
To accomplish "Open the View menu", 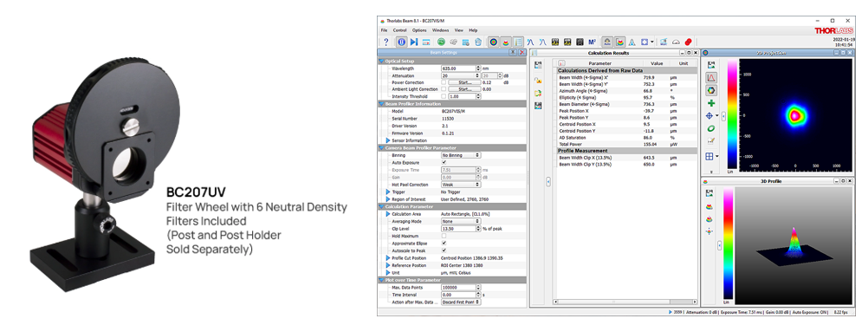I will [459, 29].
